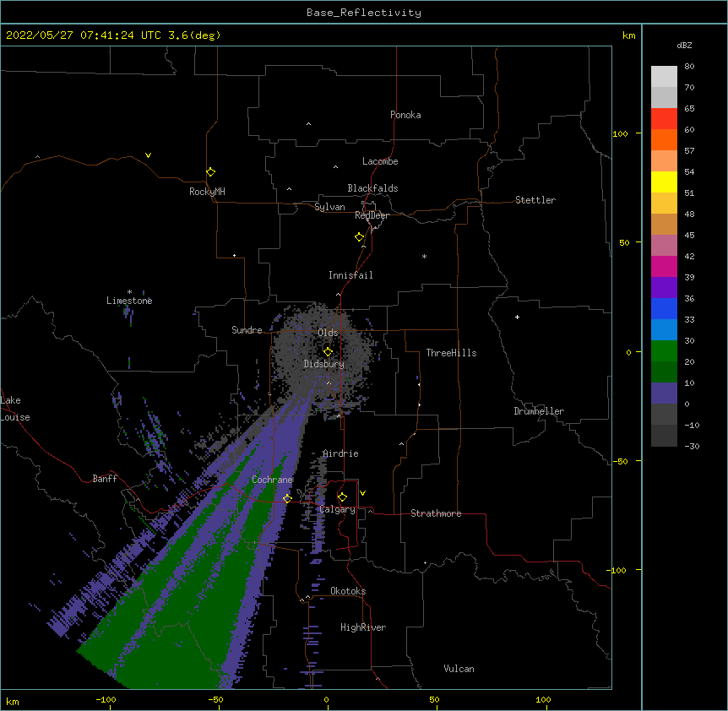Click the Banff label
This screenshot has height=711, width=728.
point(105,479)
